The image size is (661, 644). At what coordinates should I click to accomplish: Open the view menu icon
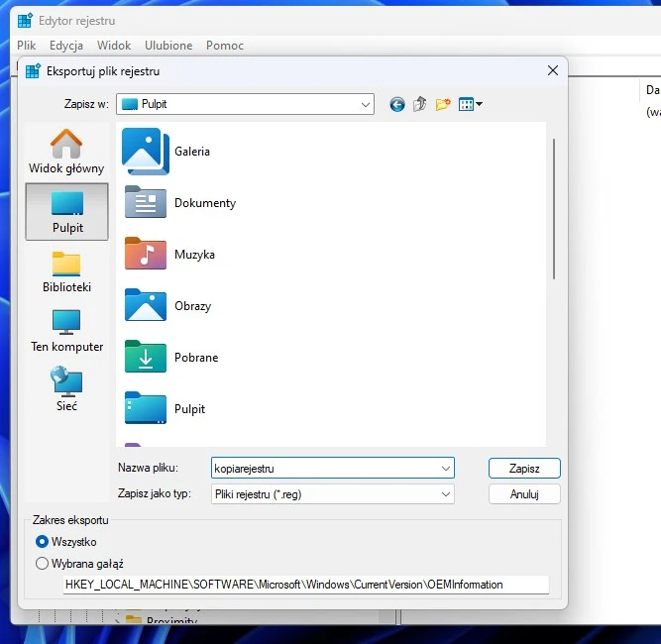click(470, 104)
